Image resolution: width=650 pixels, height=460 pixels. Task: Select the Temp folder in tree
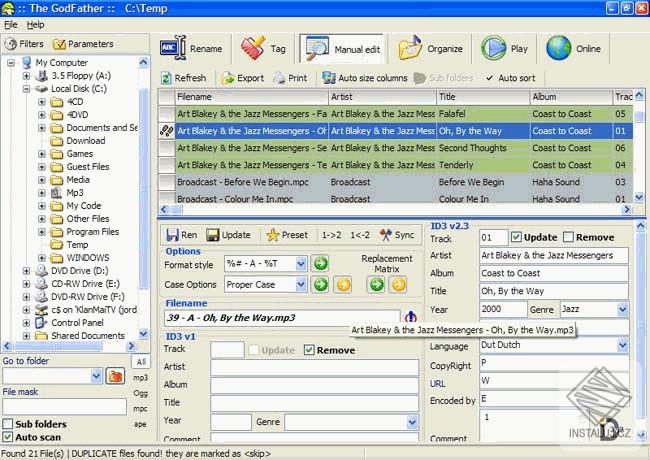pyautogui.click(x=77, y=245)
